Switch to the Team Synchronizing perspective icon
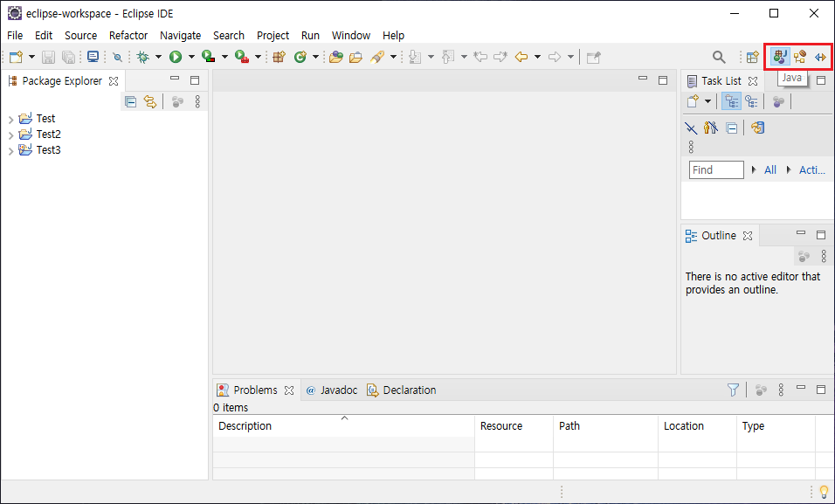 (820, 57)
